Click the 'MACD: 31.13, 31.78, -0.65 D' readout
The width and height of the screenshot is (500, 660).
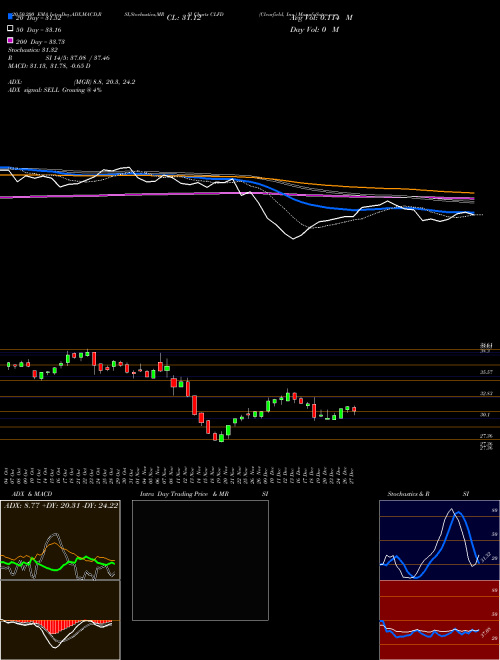tap(49, 66)
